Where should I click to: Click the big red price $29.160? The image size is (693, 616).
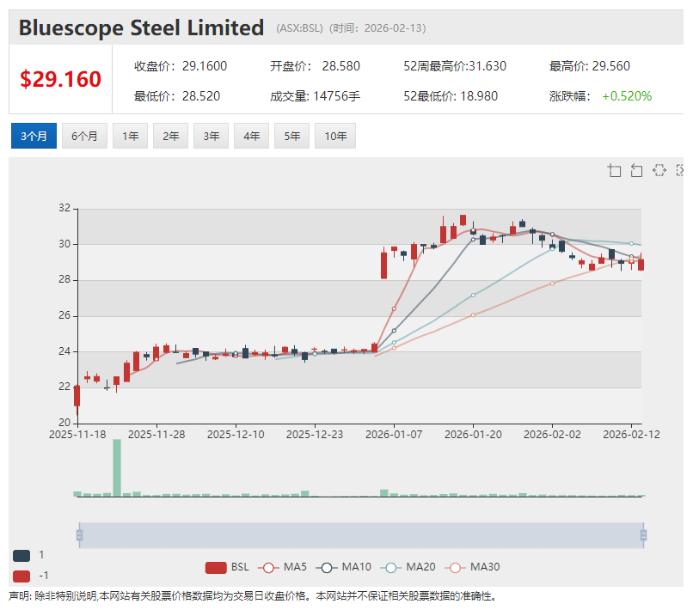click(60, 80)
